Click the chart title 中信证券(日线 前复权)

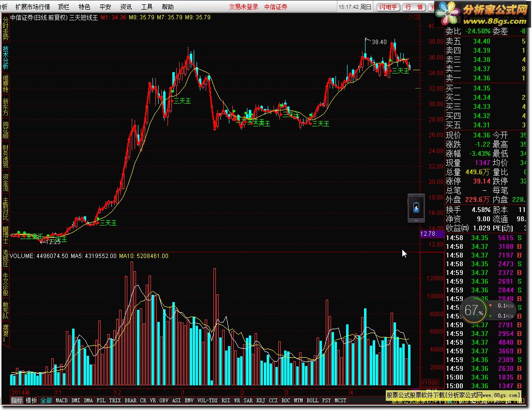tap(39, 17)
